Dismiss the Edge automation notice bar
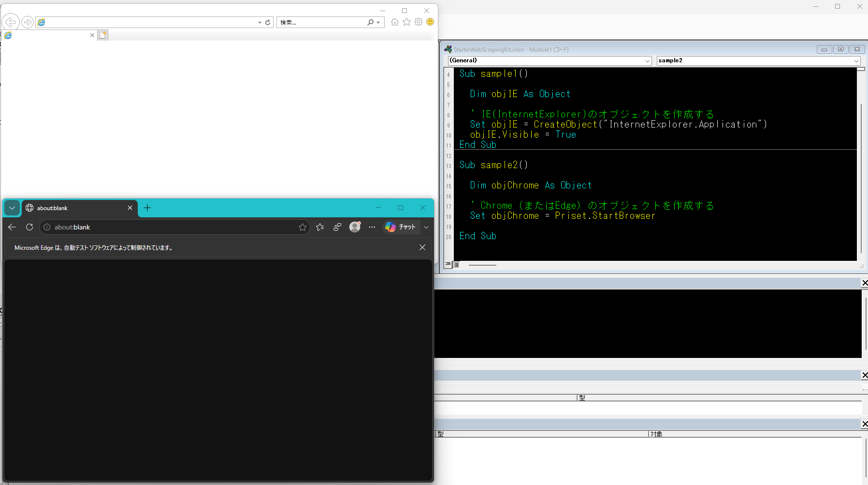The image size is (868, 485). tap(422, 247)
